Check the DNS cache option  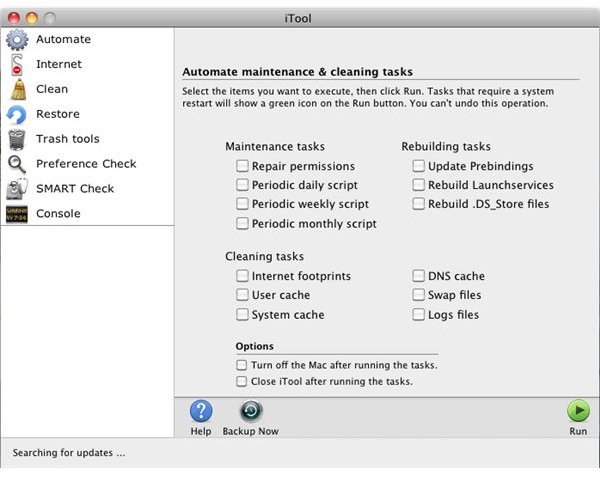(418, 276)
